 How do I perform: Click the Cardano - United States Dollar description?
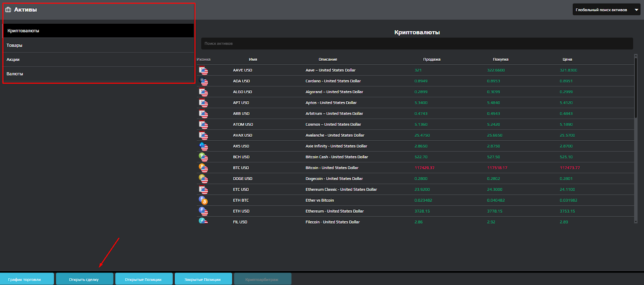(333, 81)
